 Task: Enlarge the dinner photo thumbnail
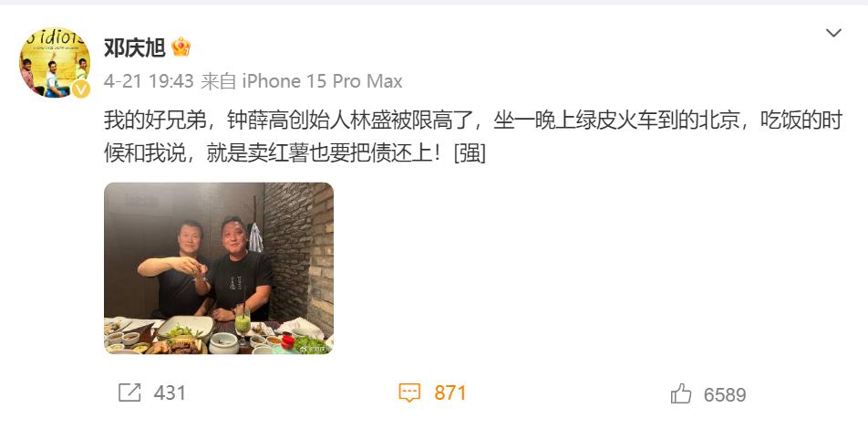219,268
